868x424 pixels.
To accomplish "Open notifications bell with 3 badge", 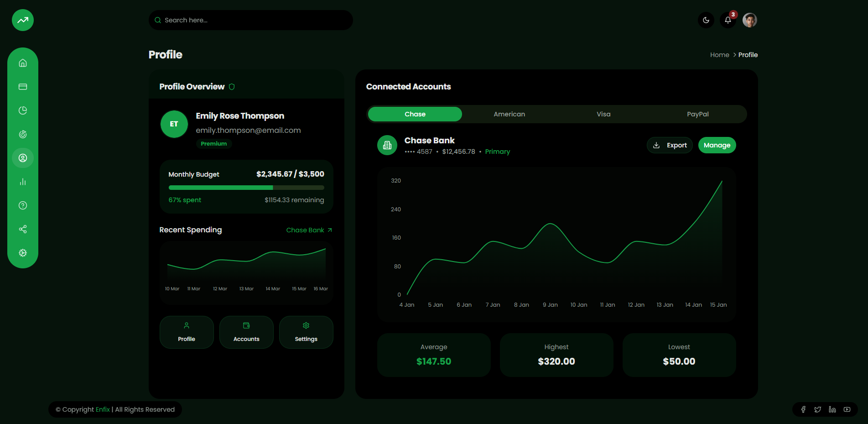I will pyautogui.click(x=728, y=20).
